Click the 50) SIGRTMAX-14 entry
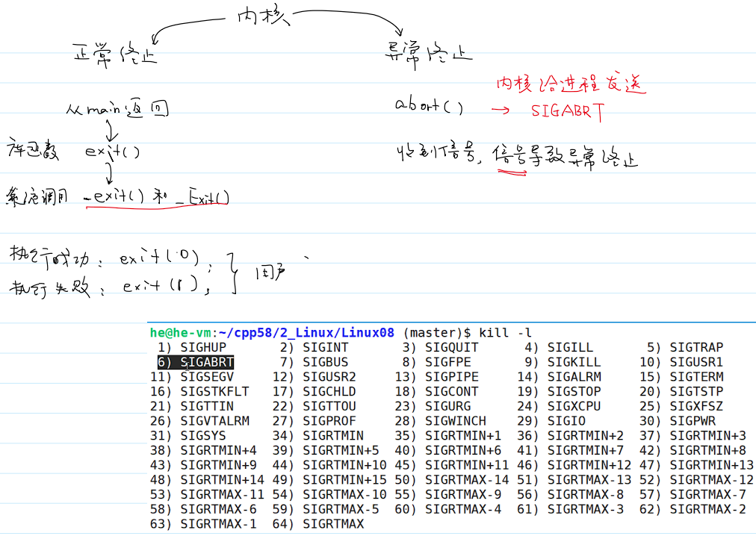This screenshot has height=536, width=756. click(x=452, y=479)
